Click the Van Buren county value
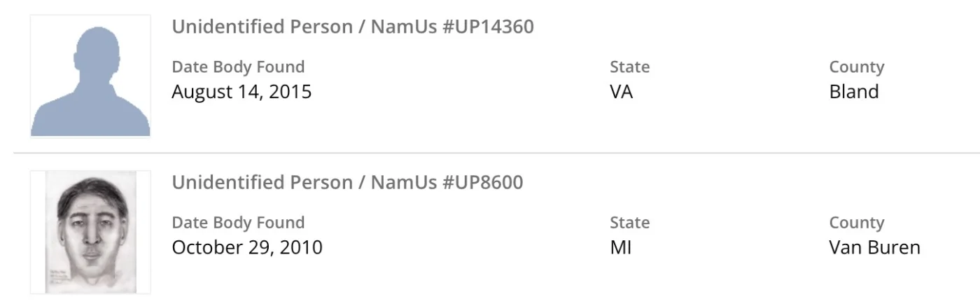The image size is (980, 304). coord(874,247)
